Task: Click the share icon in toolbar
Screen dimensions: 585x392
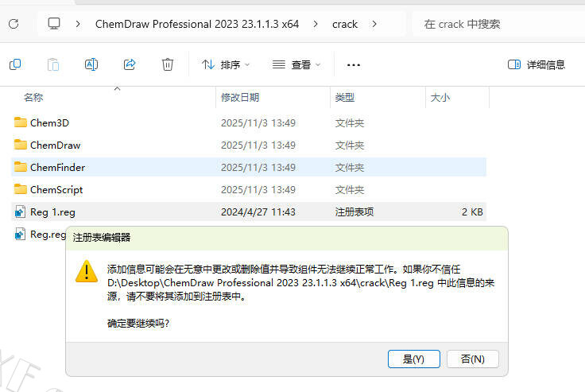Action: coord(130,64)
